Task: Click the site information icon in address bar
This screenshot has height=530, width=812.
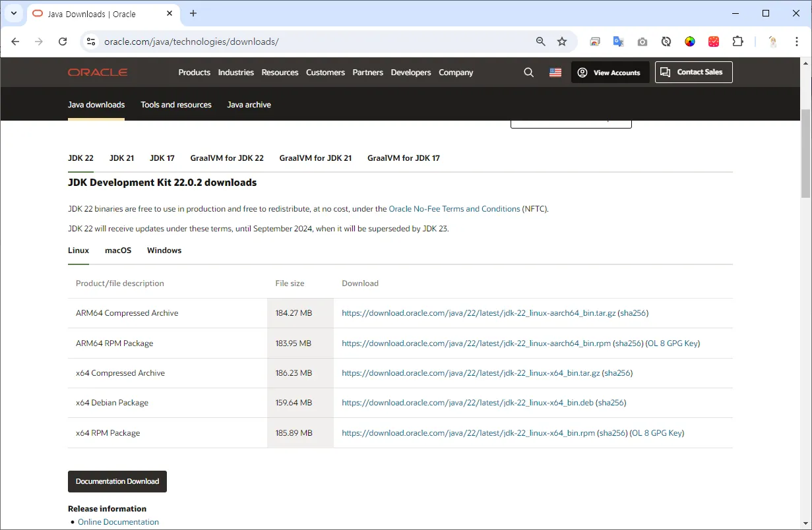Action: (92, 42)
